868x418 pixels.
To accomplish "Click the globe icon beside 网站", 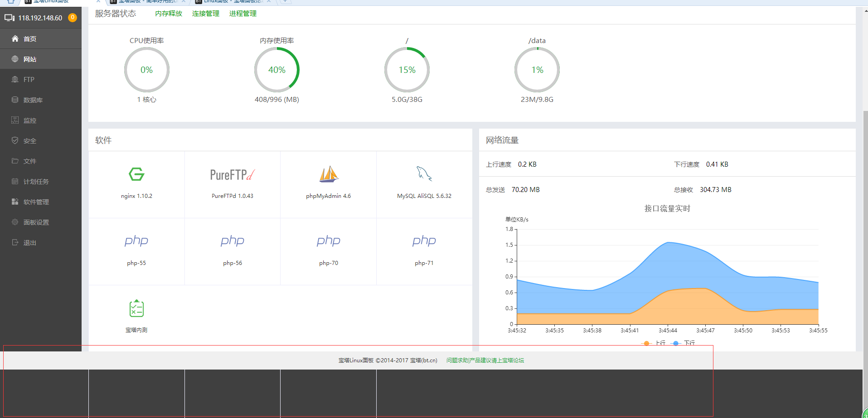I will pyautogui.click(x=15, y=59).
